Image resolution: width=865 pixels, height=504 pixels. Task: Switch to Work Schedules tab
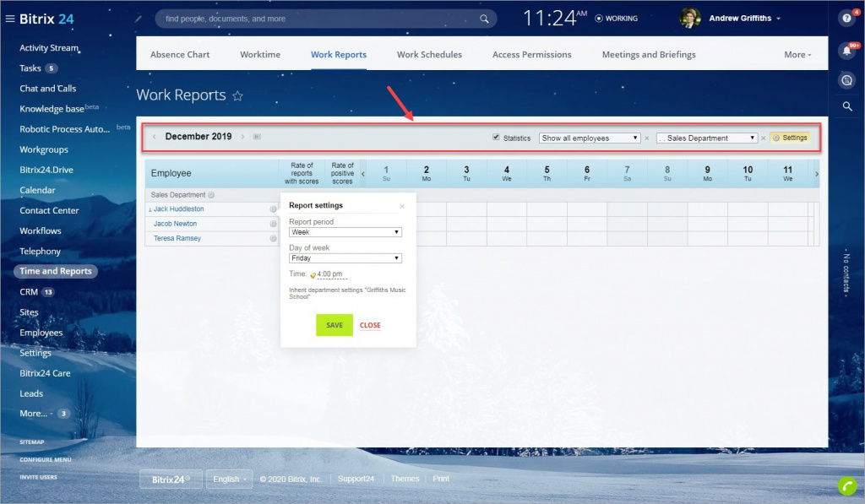point(429,55)
